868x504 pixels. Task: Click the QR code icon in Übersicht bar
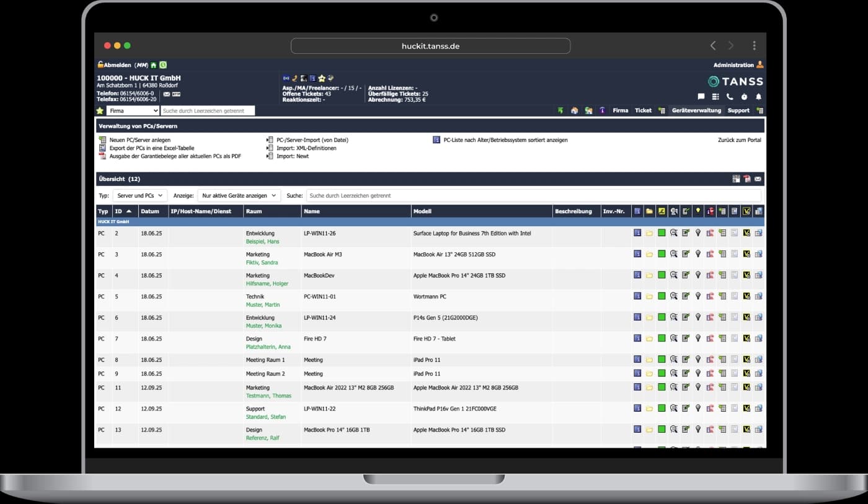coord(736,179)
